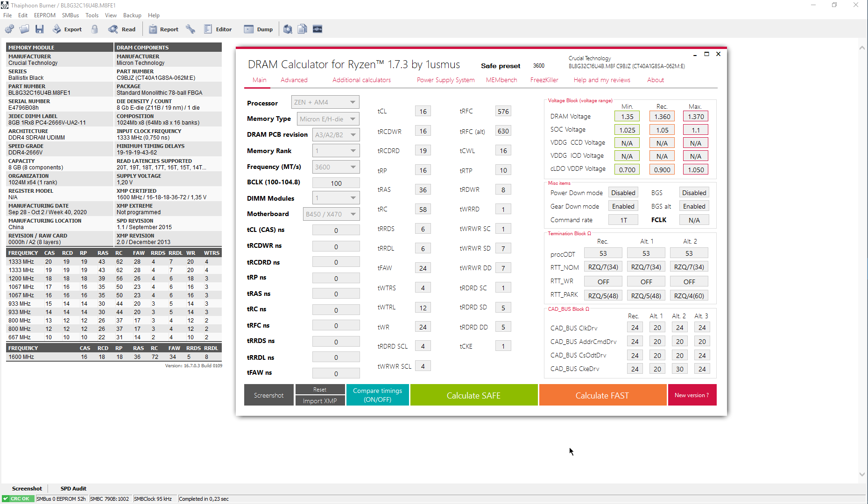Image resolution: width=868 pixels, height=504 pixels.
Task: Expand the Memory Rank dropdown
Action: tap(336, 151)
